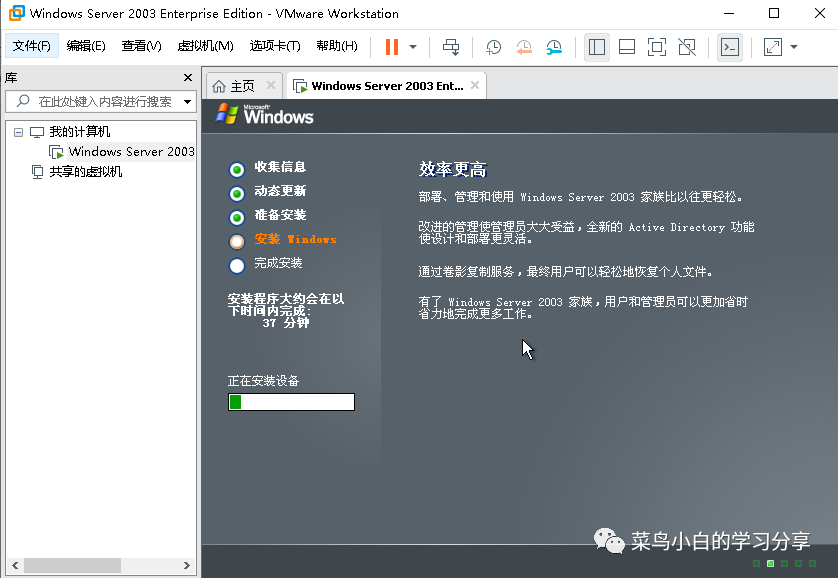Screen dimensions: 838x578
Task: Click the 正在安装设备 progress bar
Action: [291, 402]
